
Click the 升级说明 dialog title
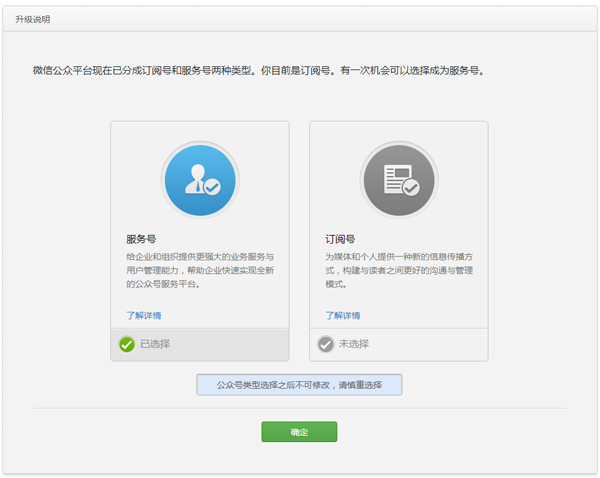point(33,19)
